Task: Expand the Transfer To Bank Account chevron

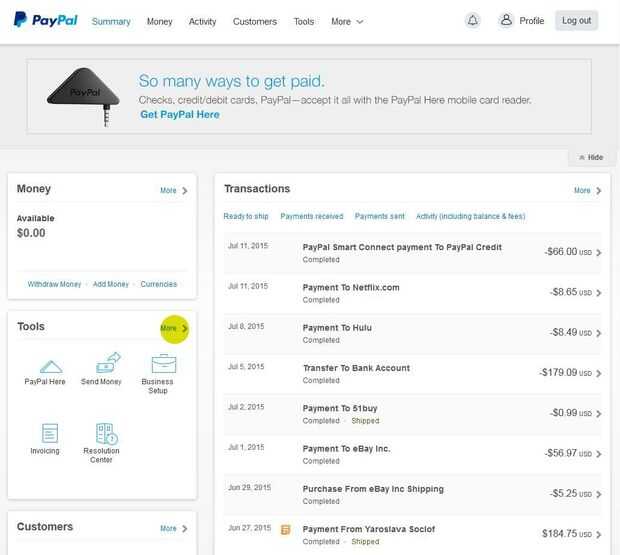Action: pyautogui.click(x=599, y=374)
